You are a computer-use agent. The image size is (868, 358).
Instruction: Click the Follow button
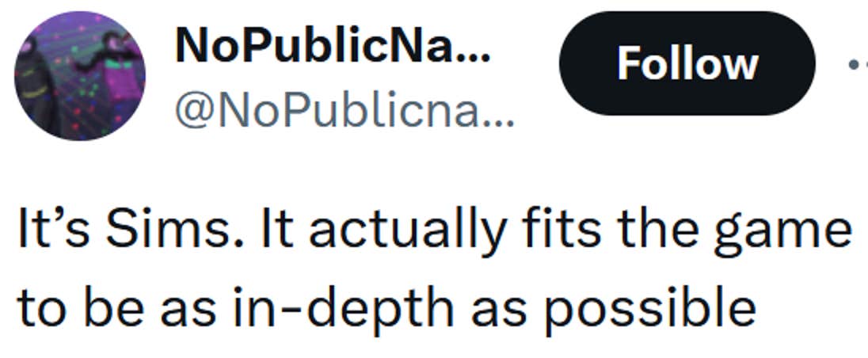(x=687, y=63)
